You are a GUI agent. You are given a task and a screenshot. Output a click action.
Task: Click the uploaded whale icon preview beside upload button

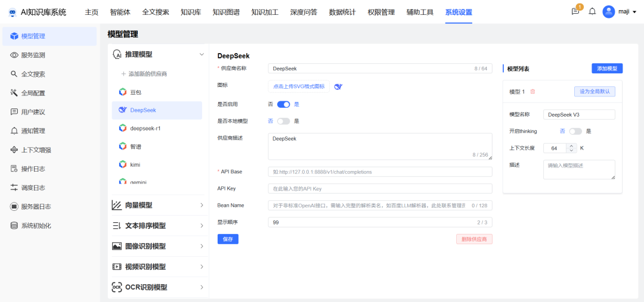pyautogui.click(x=339, y=86)
